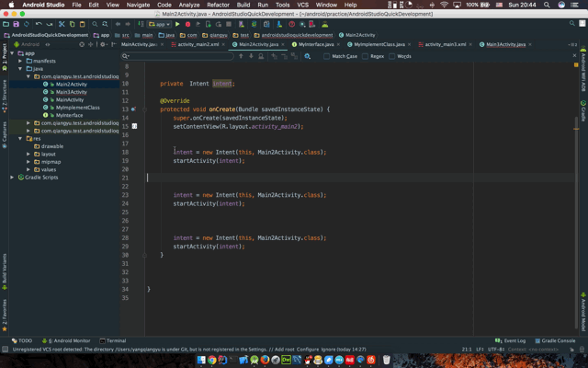The width and height of the screenshot is (588, 368).
Task: Select MyInterface in the project tree
Action: point(69,115)
